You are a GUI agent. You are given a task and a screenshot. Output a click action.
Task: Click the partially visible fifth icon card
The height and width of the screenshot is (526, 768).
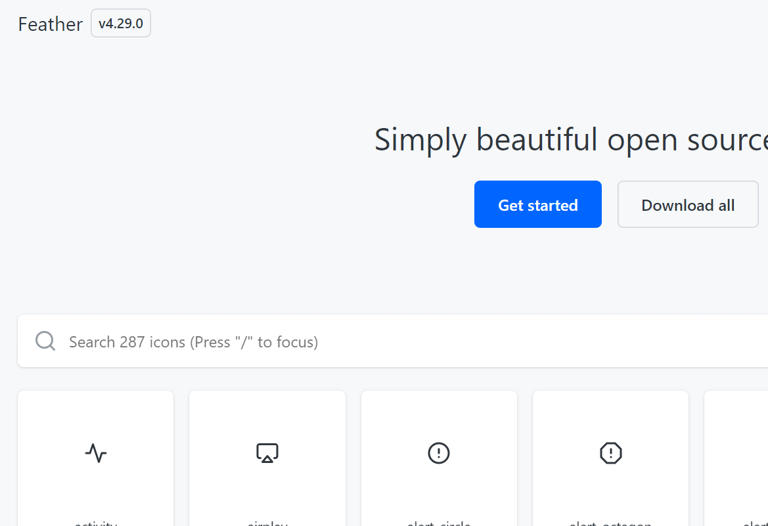pyautogui.click(x=736, y=458)
